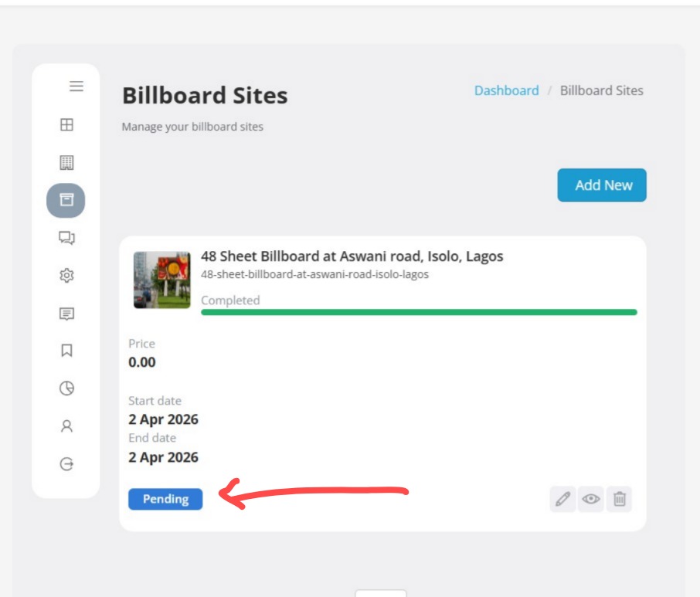Open the dashboard grid icon in sidebar
The image size is (700, 597).
tap(66, 124)
